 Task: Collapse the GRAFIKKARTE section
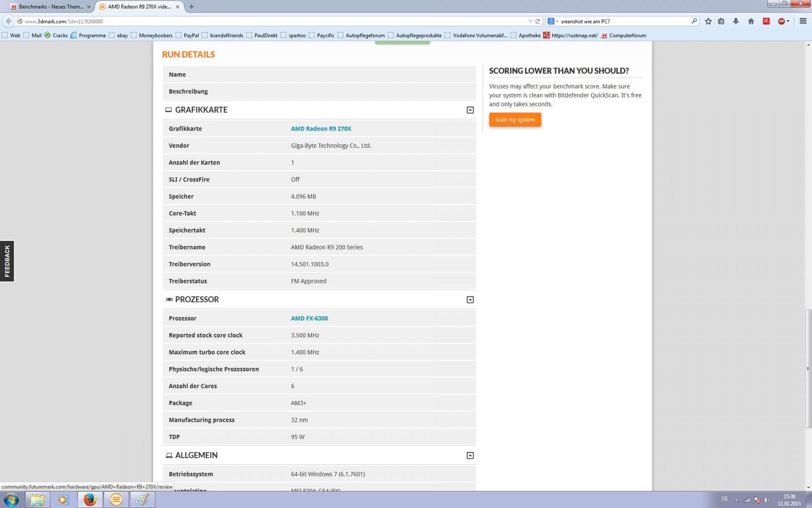[470, 110]
